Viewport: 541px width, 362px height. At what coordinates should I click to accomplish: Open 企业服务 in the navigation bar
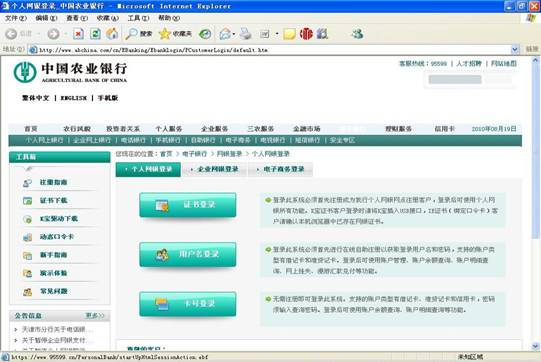(214, 129)
